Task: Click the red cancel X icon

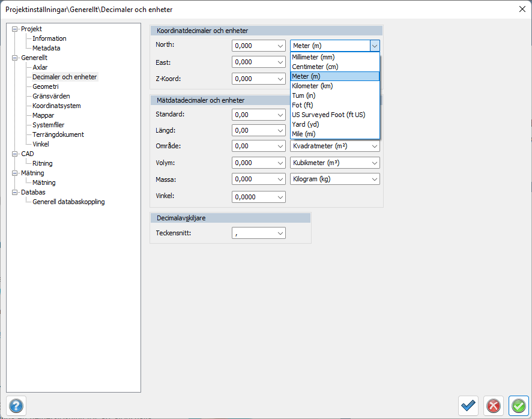Action: (x=494, y=406)
